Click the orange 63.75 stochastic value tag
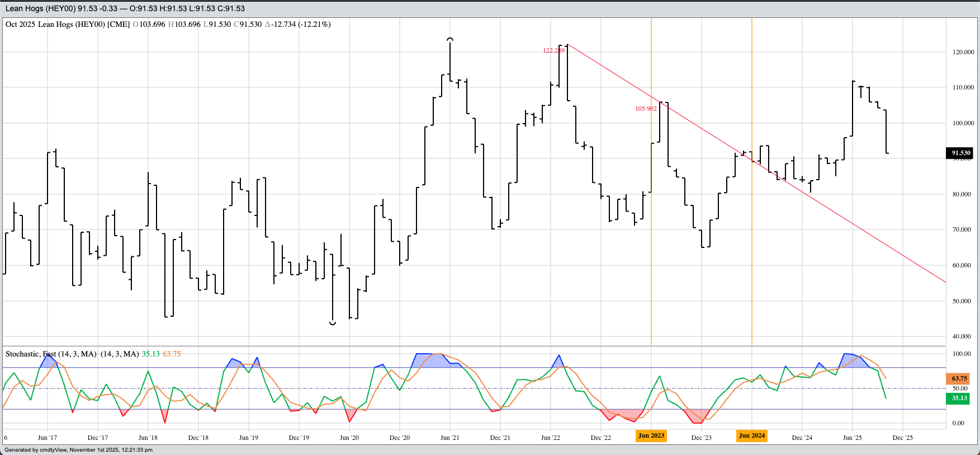This screenshot has width=980, height=455. (959, 379)
